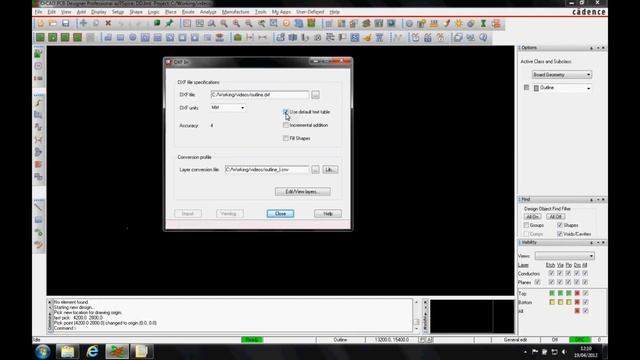Click the top icon in the left vertical toolbar
The height and width of the screenshot is (360, 640).
coord(38,53)
